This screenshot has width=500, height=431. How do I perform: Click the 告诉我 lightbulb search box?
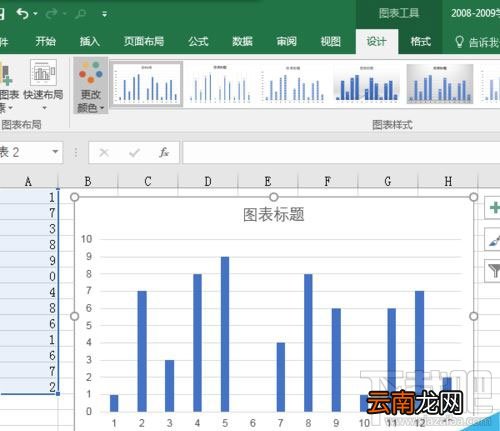point(477,42)
